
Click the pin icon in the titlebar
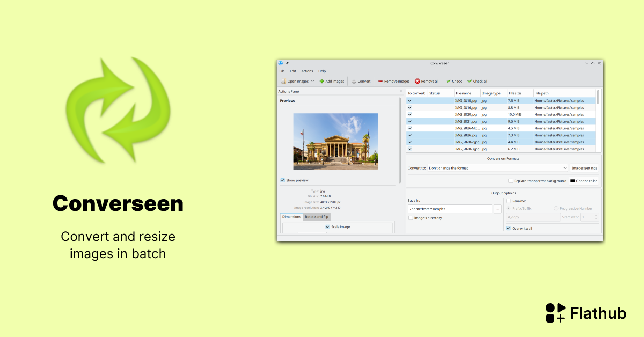coord(288,63)
